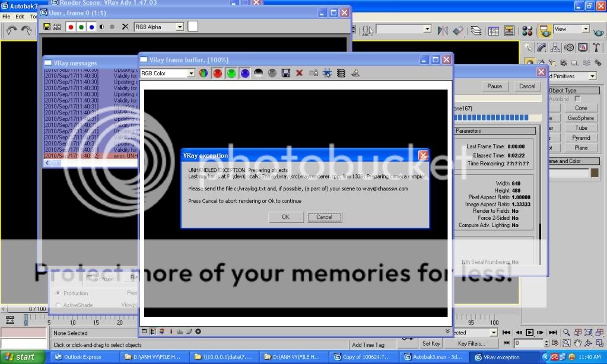
Task: Click the Cone primitive button
Action: [x=581, y=108]
